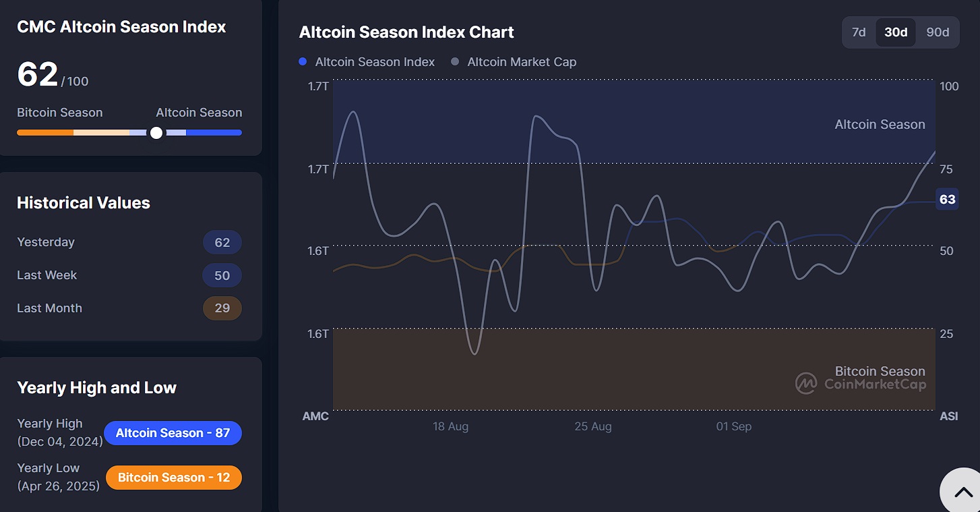Screen dimensions: 980x512
Task: Click the Bitcoin Season - 12 pill
Action: point(174,478)
